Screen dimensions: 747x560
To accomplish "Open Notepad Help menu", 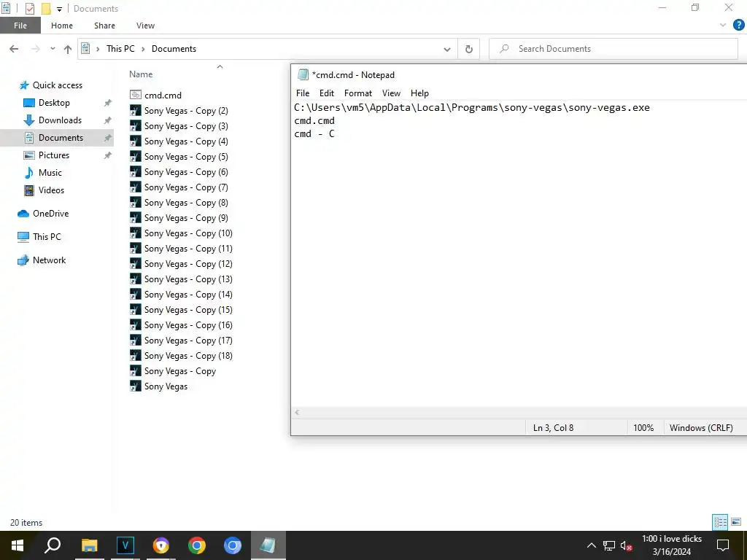I will pos(419,93).
